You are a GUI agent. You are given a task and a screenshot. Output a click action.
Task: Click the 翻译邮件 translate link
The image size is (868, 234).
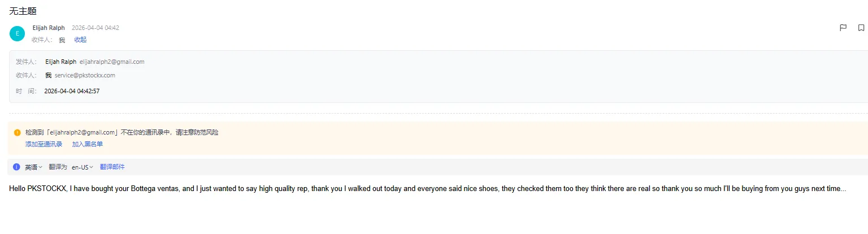(112, 167)
